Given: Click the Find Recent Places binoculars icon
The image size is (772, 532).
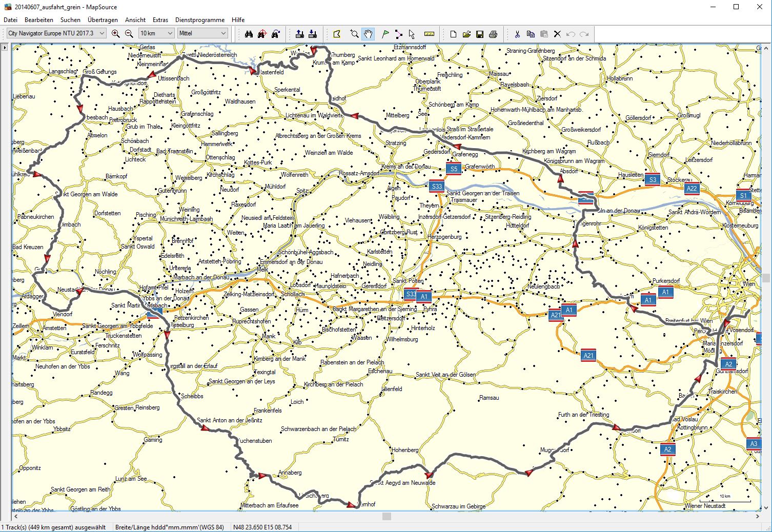Looking at the screenshot, I should pyautogui.click(x=275, y=34).
